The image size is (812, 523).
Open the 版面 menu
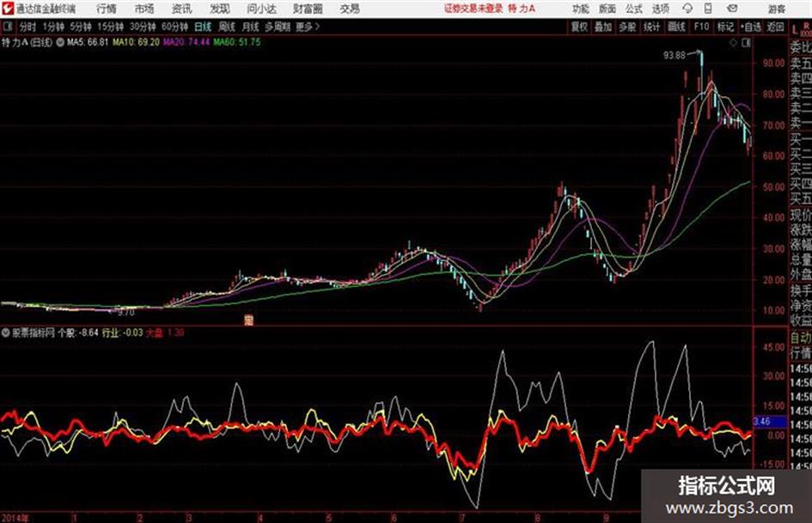[x=607, y=9]
